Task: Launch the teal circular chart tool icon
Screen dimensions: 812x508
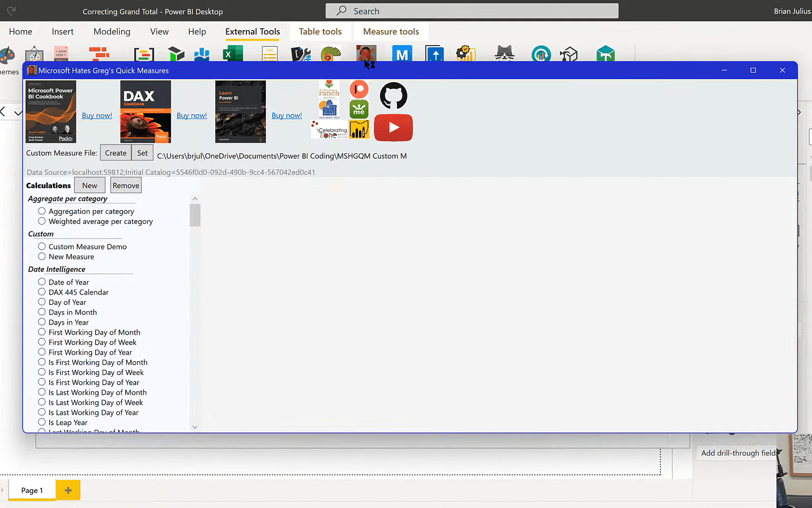Action: pyautogui.click(x=541, y=54)
